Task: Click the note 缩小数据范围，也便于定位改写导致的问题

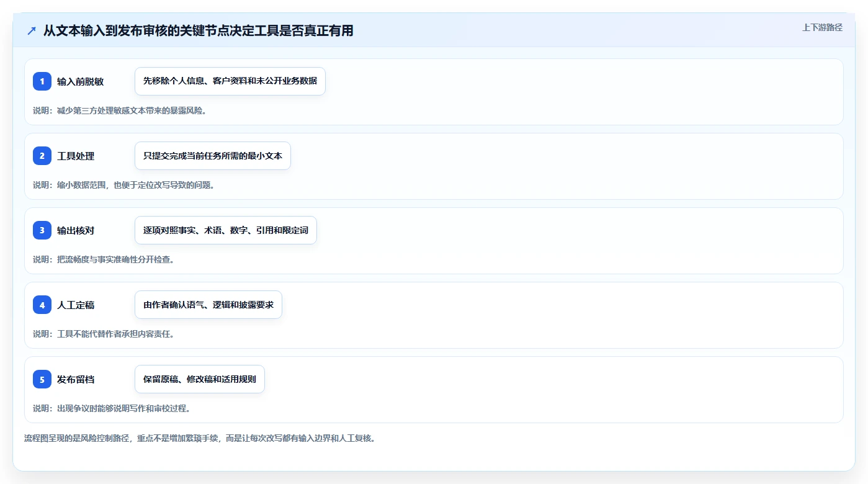Action: pos(124,185)
